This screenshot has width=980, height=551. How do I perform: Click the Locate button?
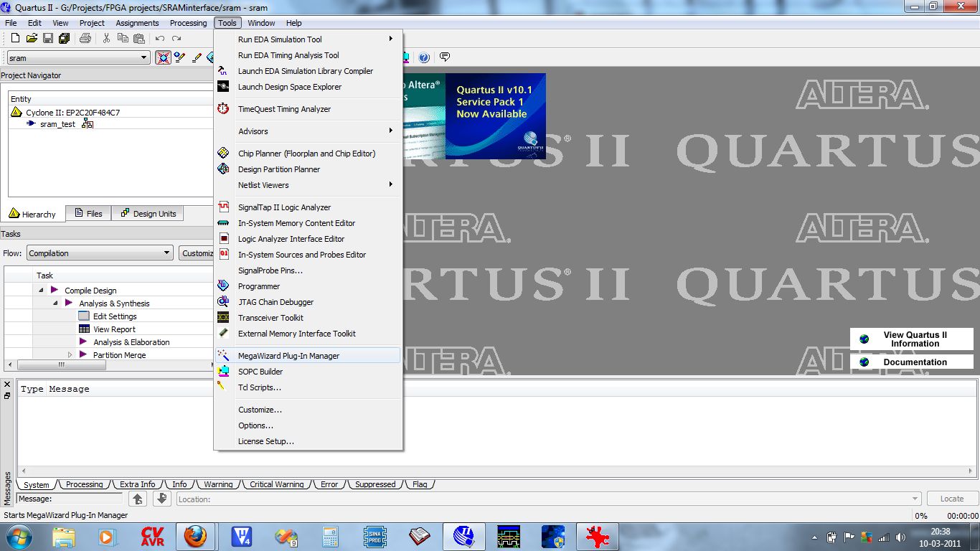[x=951, y=499]
